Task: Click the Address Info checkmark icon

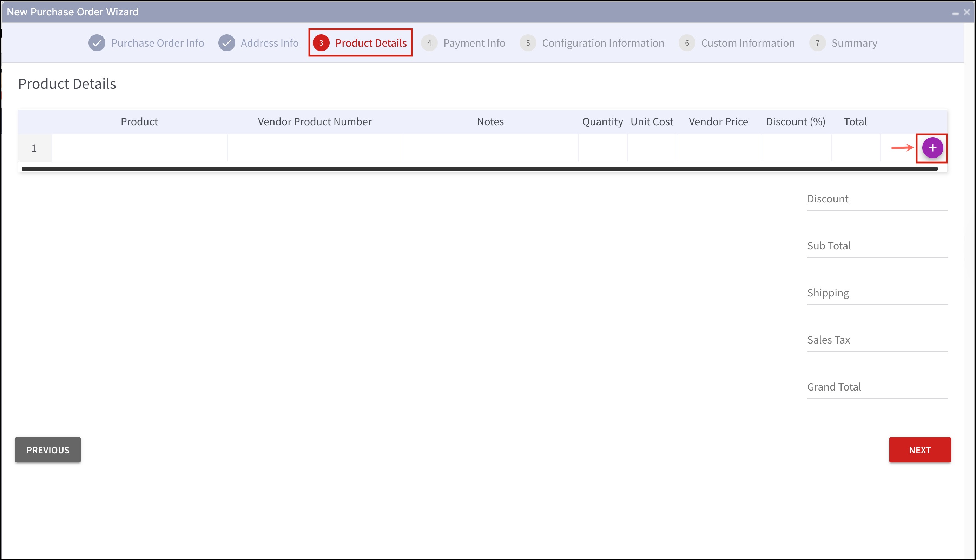Action: 226,43
